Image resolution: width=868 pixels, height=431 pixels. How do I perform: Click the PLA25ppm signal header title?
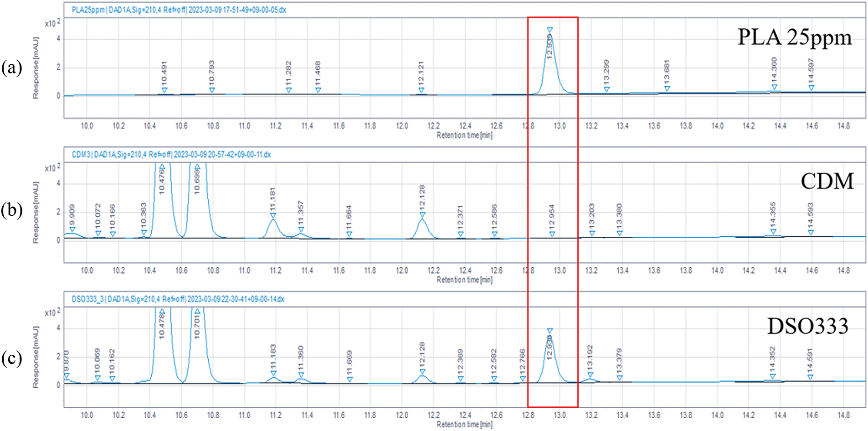(179, 10)
